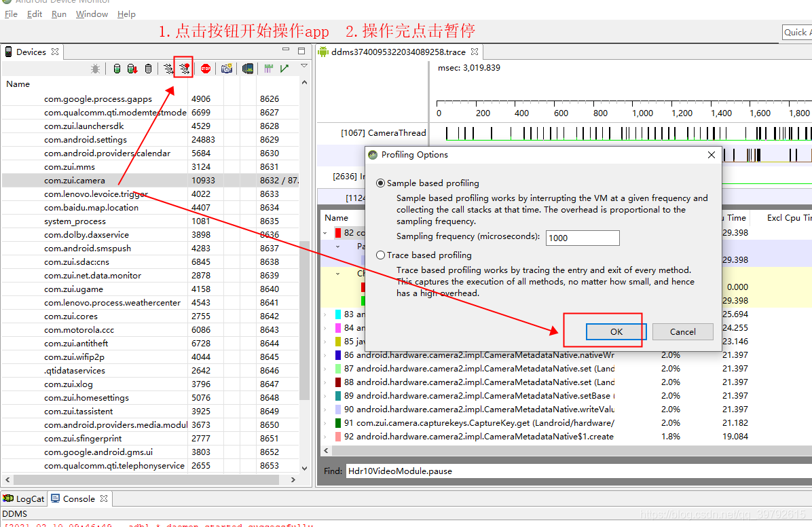The width and height of the screenshot is (812, 527).
Task: Click the Dump View Hierarchy phone icon
Action: point(248,69)
